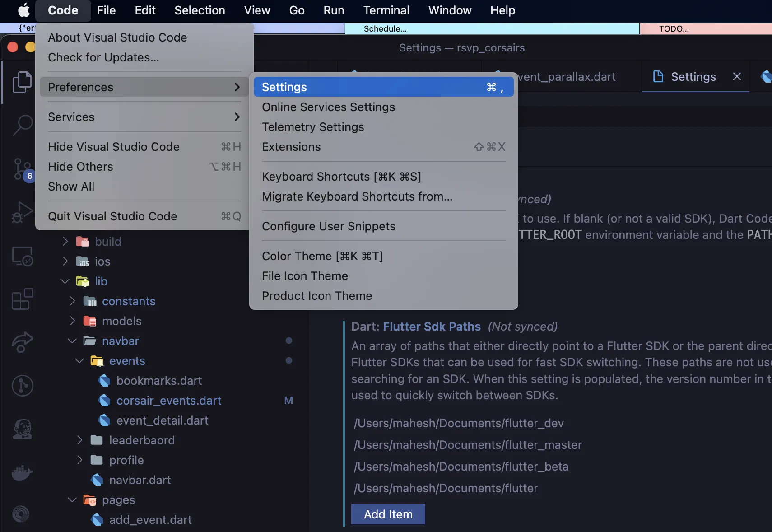772x532 pixels.
Task: Select About Visual Studio Code
Action: click(x=144, y=37)
